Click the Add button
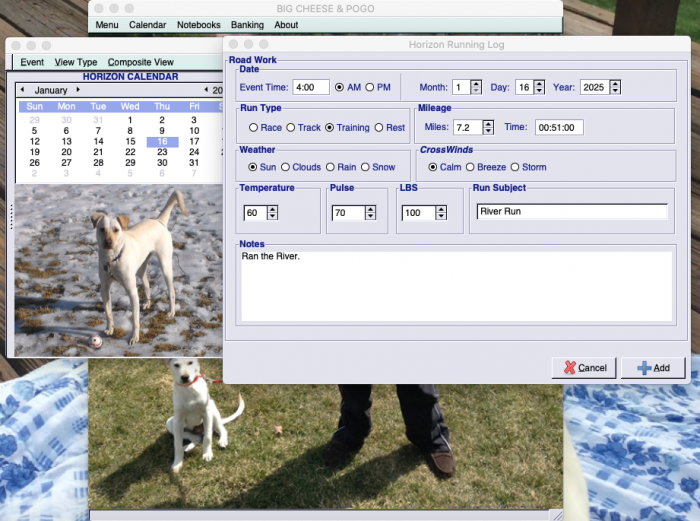This screenshot has width=700, height=521. click(652, 368)
